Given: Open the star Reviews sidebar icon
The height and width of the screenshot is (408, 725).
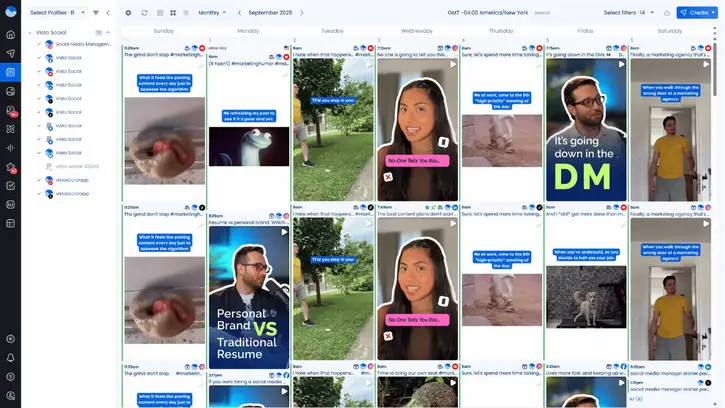Looking at the screenshot, I should point(11,168).
